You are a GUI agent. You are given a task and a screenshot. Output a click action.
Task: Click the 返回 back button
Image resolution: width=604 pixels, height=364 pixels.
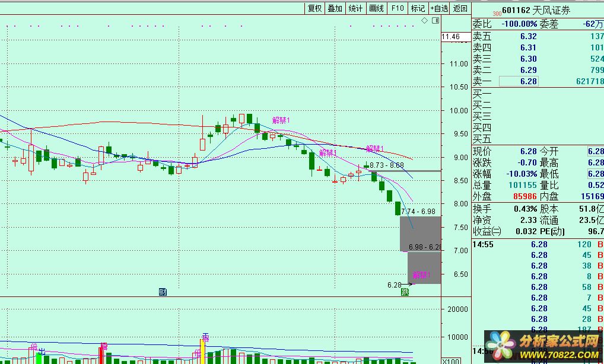[460, 8]
